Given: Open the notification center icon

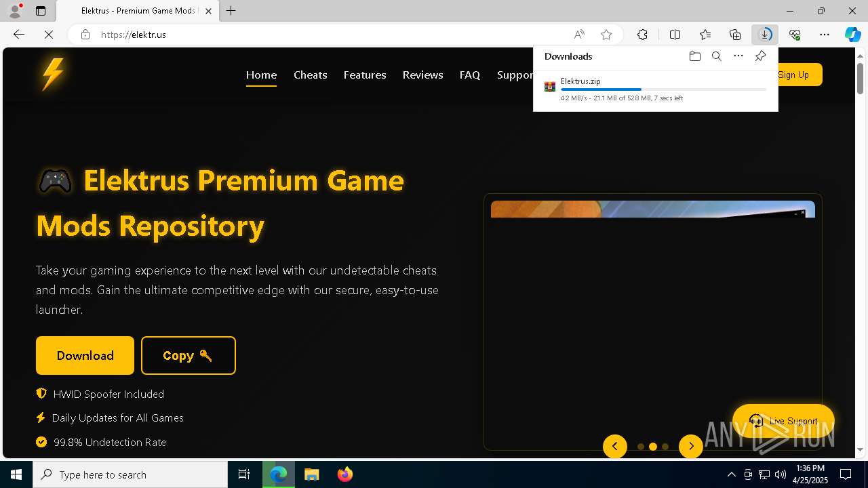Looking at the screenshot, I should 846,474.
